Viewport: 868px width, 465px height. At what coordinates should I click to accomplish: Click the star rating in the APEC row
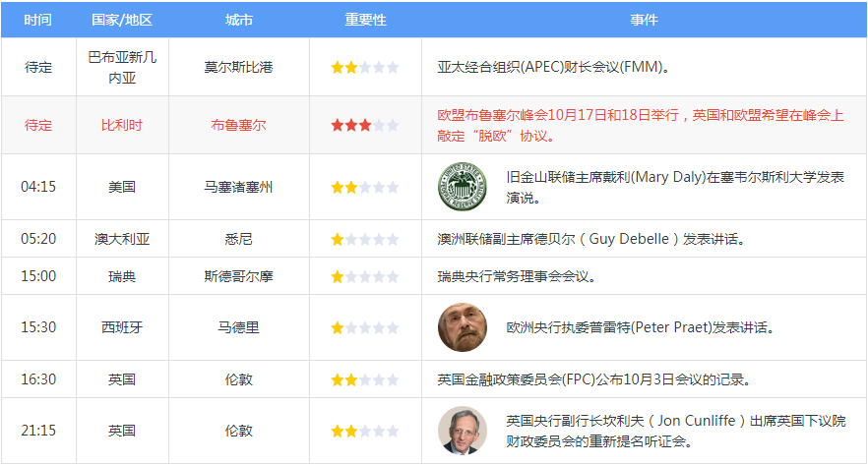click(365, 68)
